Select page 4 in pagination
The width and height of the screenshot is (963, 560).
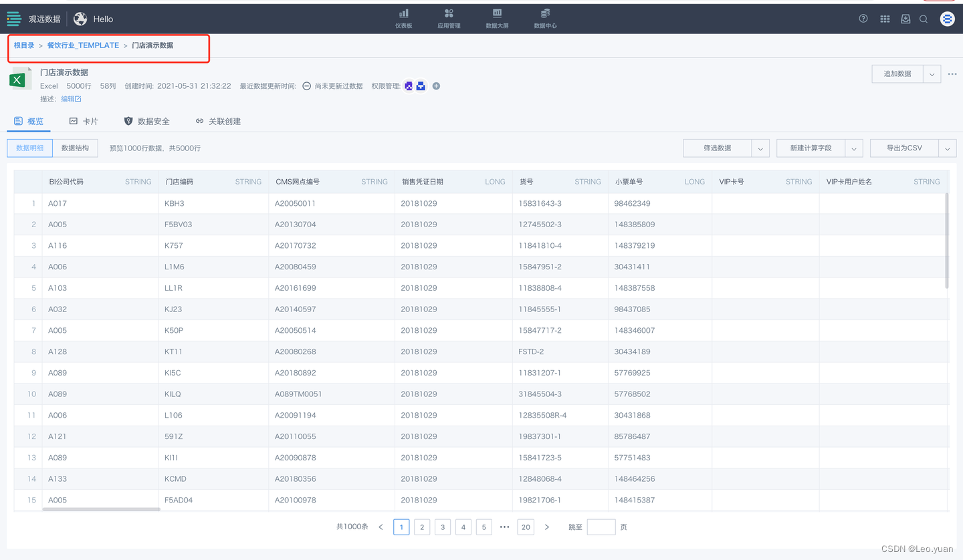[463, 527]
